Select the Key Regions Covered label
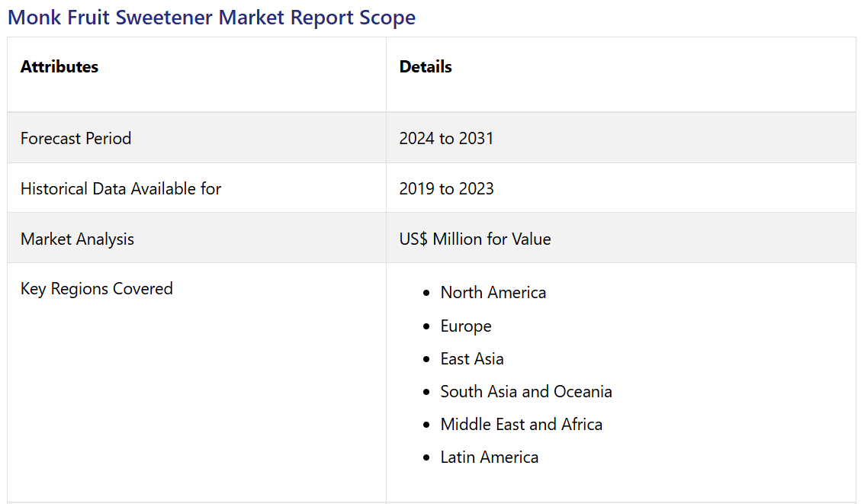The image size is (861, 504). click(x=97, y=288)
